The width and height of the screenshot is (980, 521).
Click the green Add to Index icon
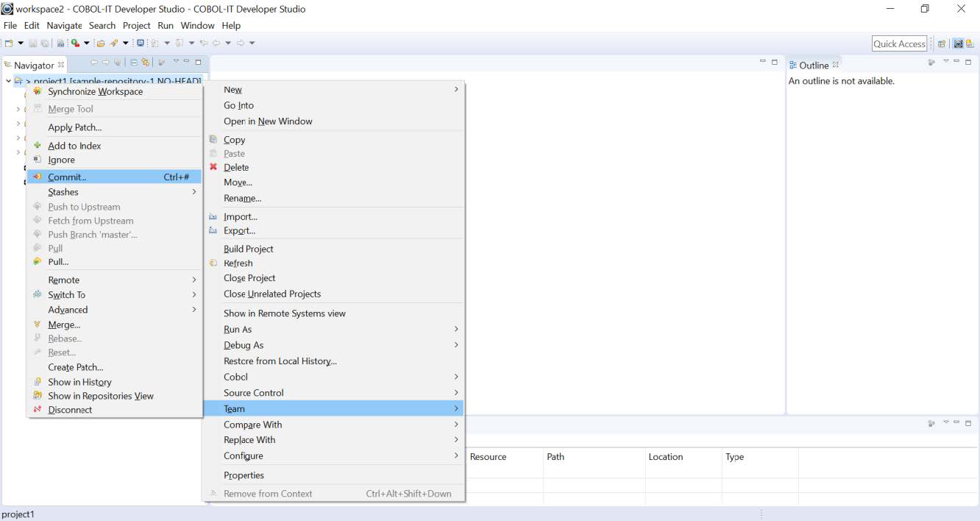(x=38, y=146)
